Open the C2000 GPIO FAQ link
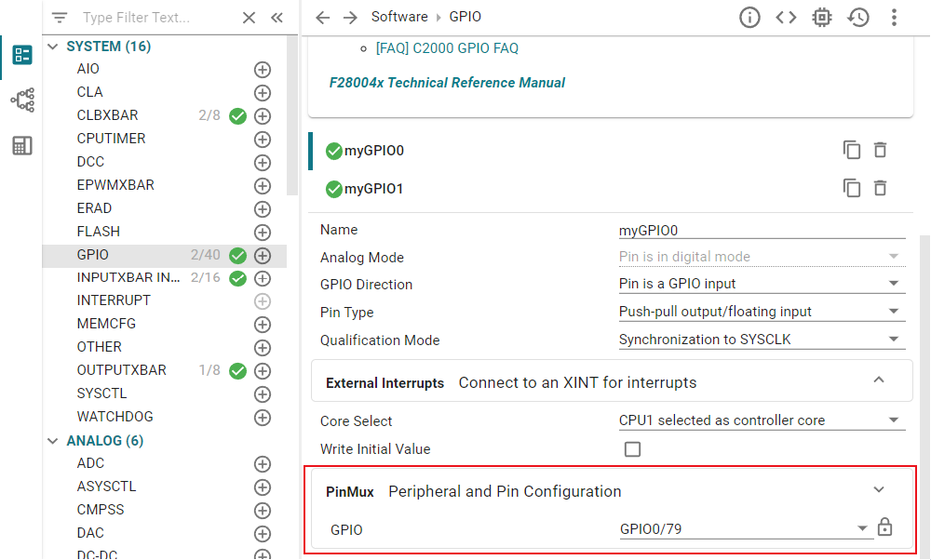The image size is (931, 560). click(447, 48)
